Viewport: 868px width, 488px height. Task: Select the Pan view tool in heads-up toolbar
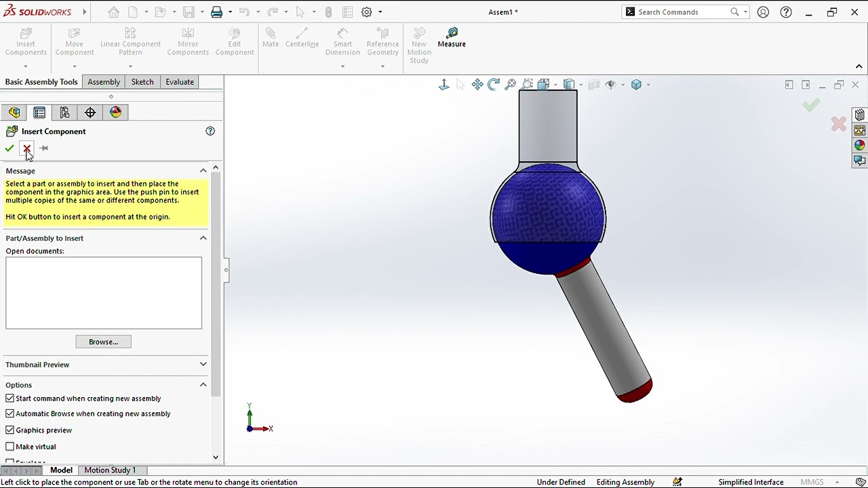pos(477,85)
